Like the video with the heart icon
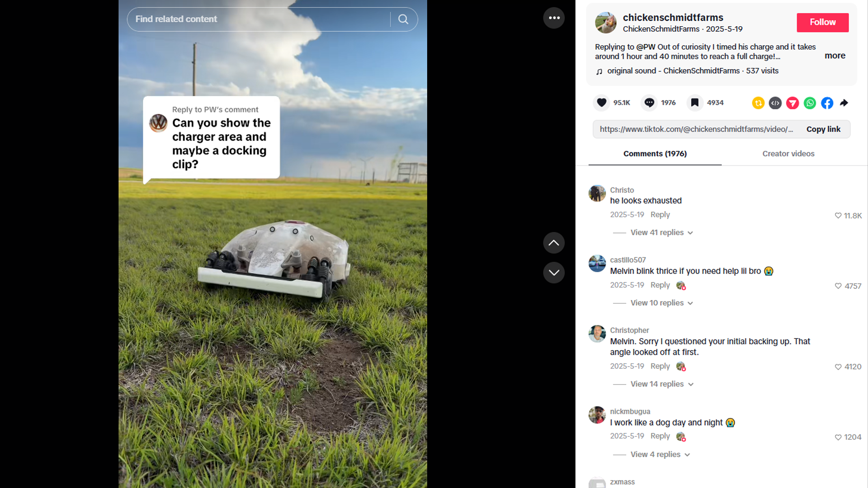868x488 pixels. click(601, 103)
